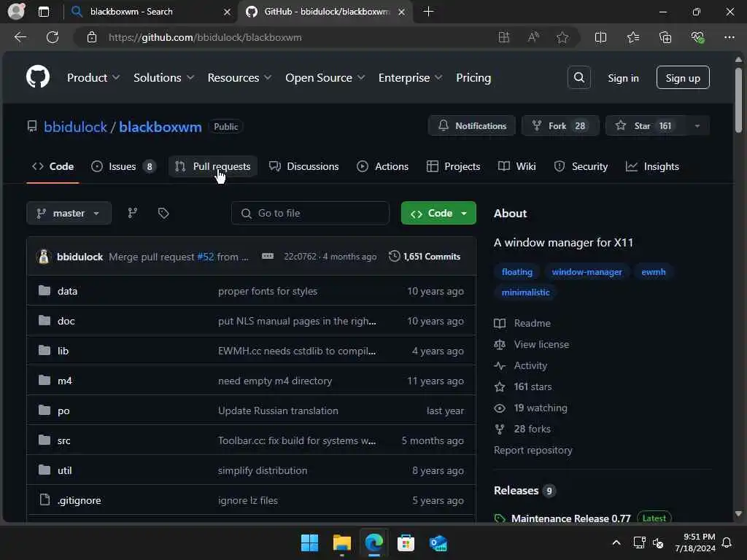The width and height of the screenshot is (747, 560).
Task: Add page to favorites star icon
Action: [x=562, y=37]
